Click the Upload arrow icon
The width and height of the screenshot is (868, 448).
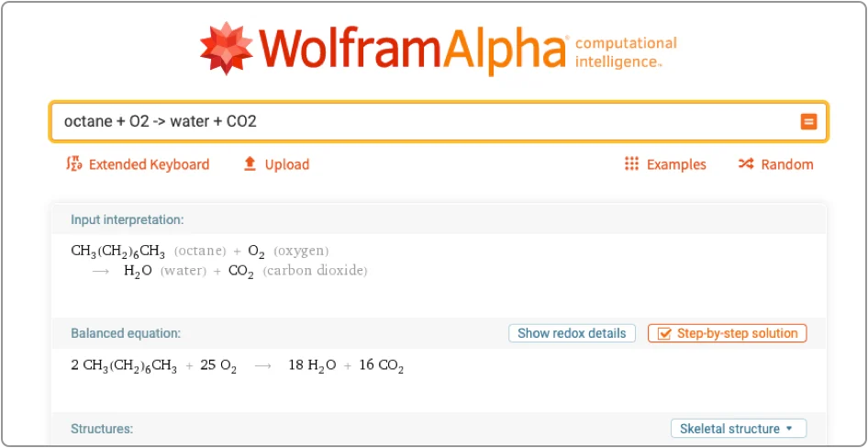tap(250, 164)
